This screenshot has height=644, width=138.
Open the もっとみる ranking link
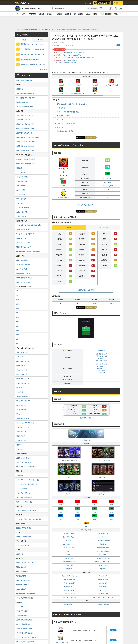pos(43,69)
